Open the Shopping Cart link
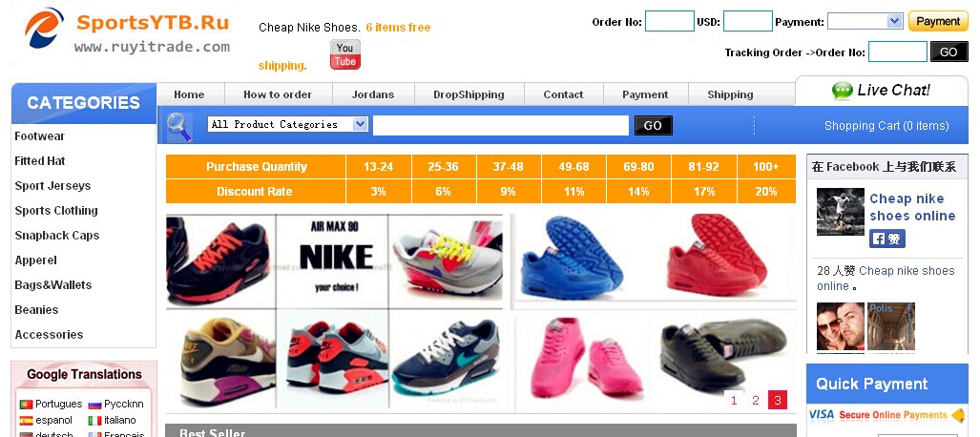 (886, 126)
